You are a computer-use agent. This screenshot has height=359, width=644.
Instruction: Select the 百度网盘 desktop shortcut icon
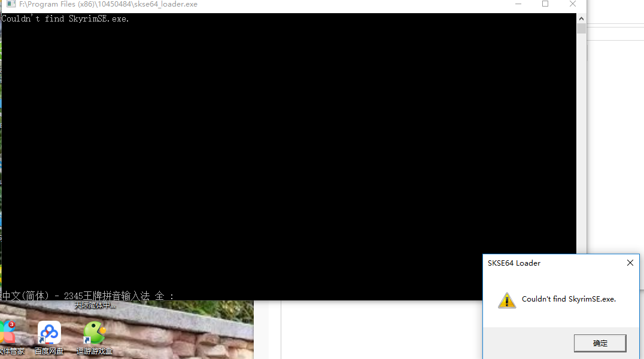pyautogui.click(x=49, y=332)
